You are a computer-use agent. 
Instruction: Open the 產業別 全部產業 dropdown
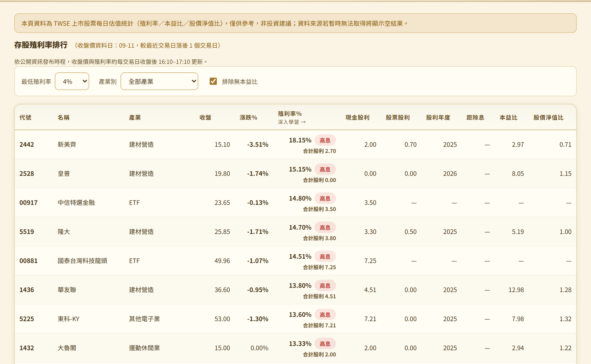[x=159, y=81]
